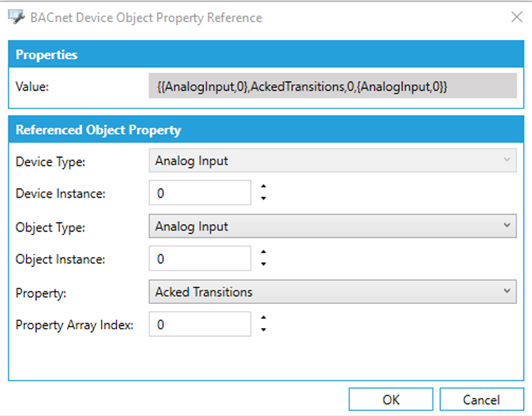Confirm the dialog with OK
The height and width of the screenshot is (416, 532).
pyautogui.click(x=391, y=400)
